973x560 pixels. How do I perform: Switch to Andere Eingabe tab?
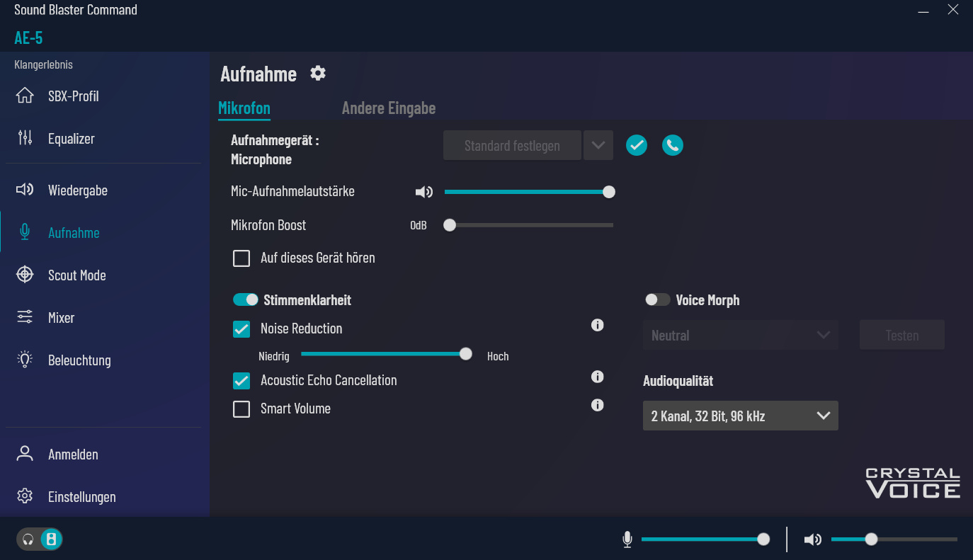[x=389, y=108]
